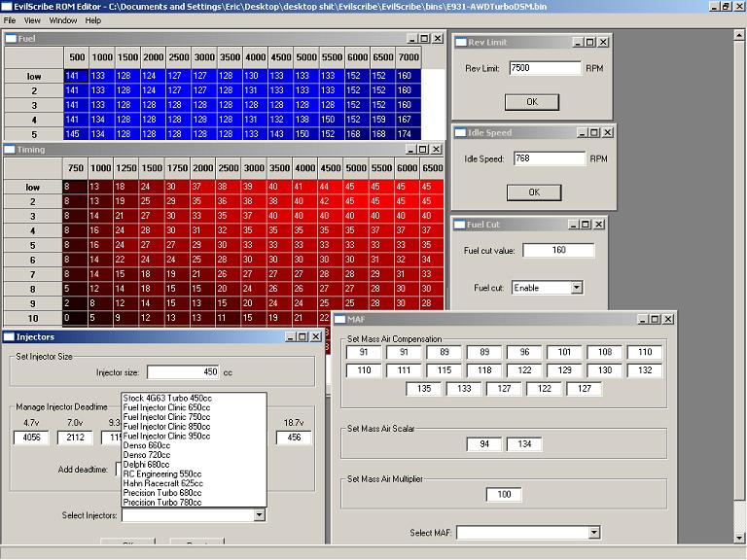Open the File menu
This screenshot has width=747, height=560.
pyautogui.click(x=11, y=19)
